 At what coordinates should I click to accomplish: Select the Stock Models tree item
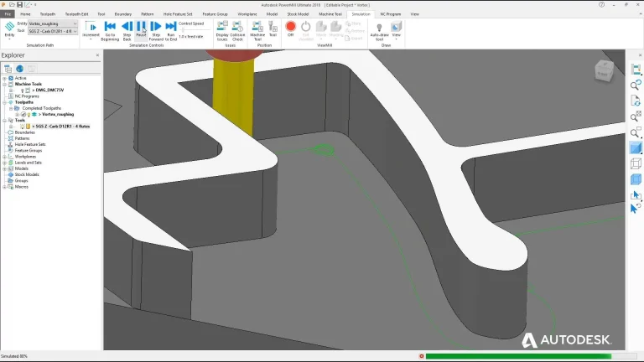pos(27,175)
